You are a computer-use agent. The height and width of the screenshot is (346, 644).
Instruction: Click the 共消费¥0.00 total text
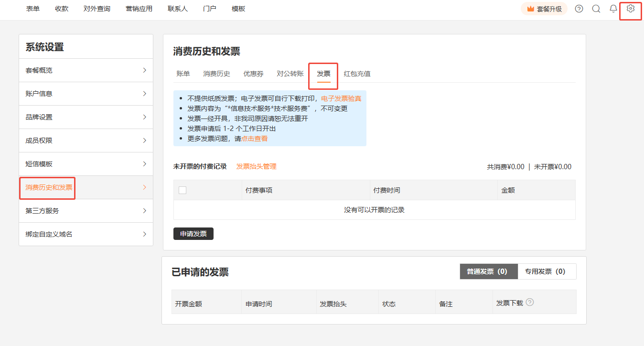pos(505,167)
